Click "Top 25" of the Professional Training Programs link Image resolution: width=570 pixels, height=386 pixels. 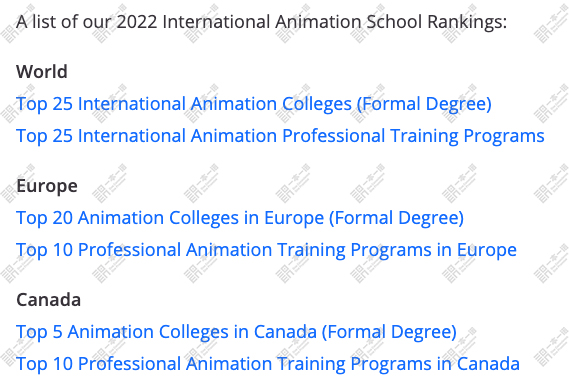click(x=44, y=136)
